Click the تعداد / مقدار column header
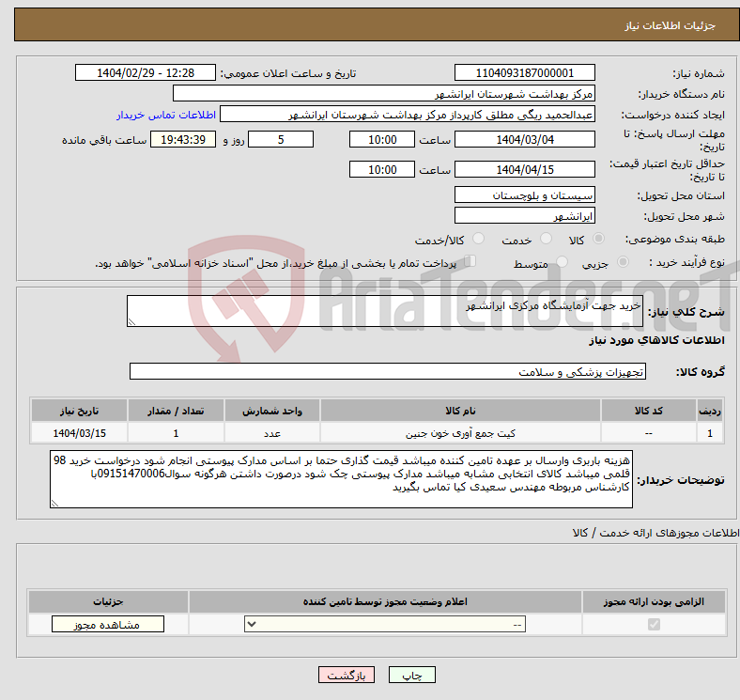Viewport: 740px width, 700px height. click(176, 411)
